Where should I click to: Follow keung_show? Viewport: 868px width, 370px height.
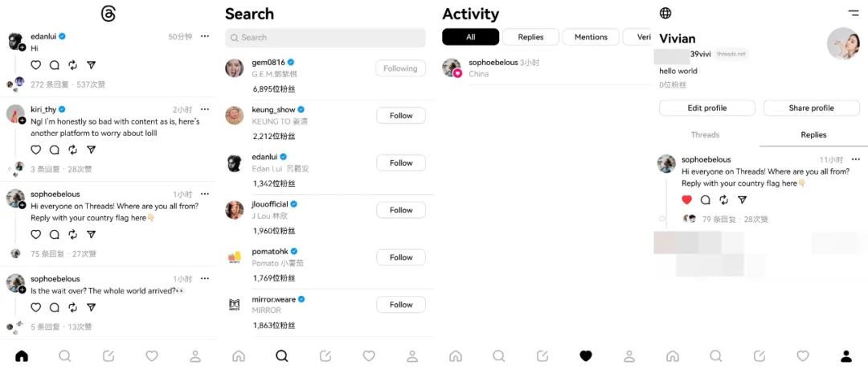(401, 116)
